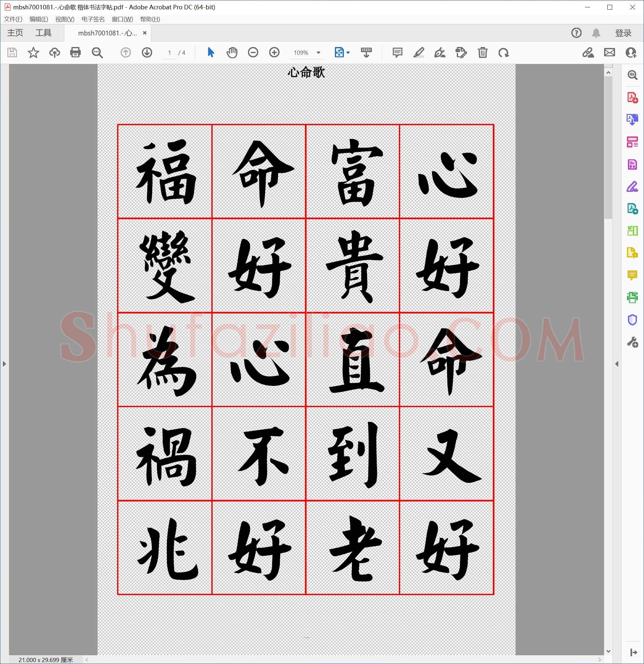Collapse the right panel with the bottom arrow

(x=633, y=652)
